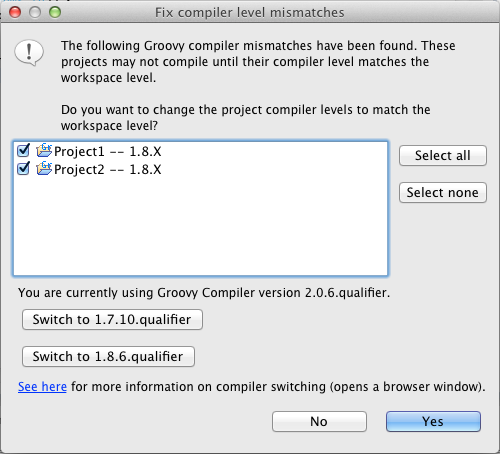
Task: Select the Project2 -- 1.8.X list entry
Action: coord(107,169)
